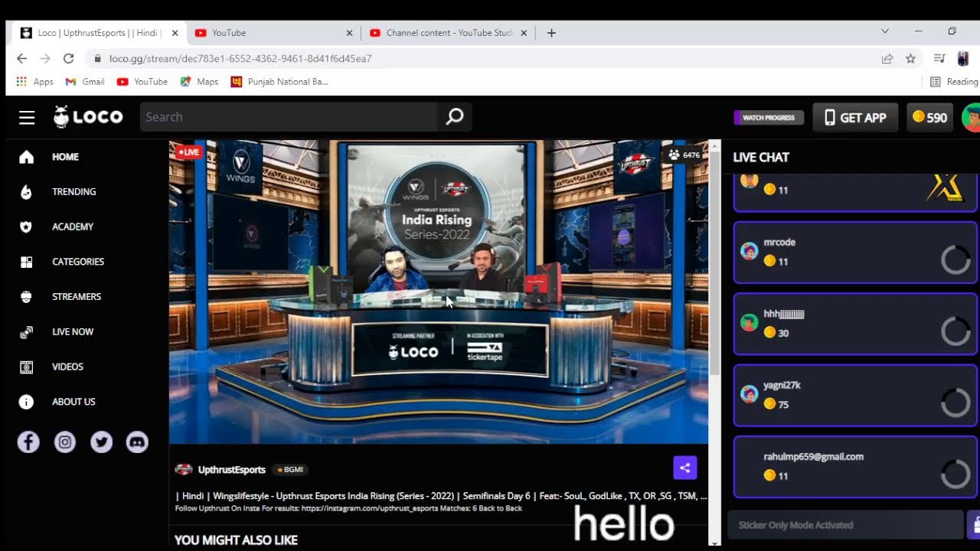Click the browser back arrow

(x=21, y=58)
